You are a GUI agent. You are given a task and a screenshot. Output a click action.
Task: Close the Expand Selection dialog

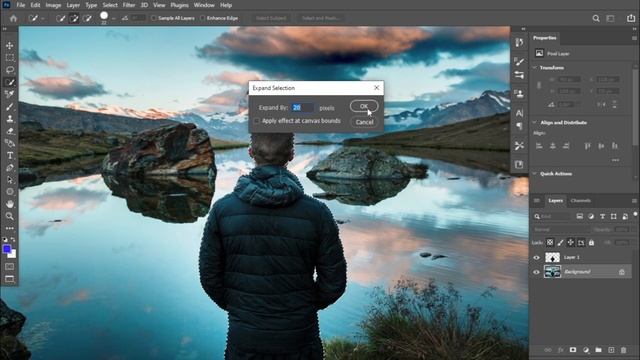(x=376, y=88)
